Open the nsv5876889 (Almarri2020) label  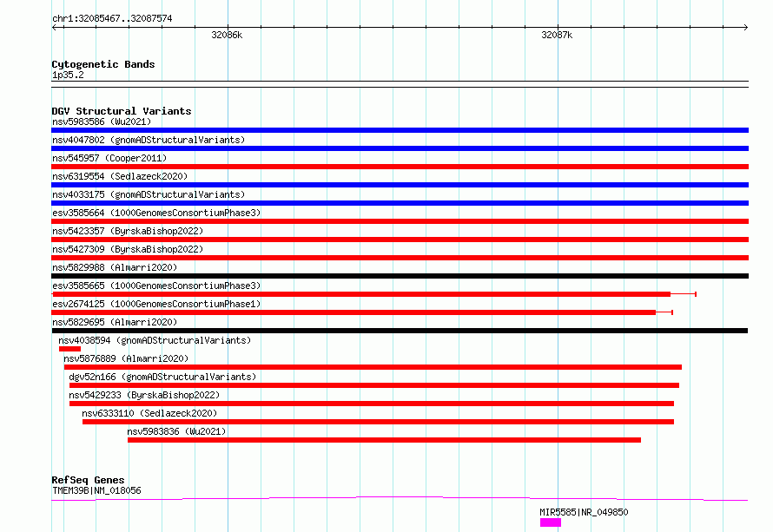pos(126,358)
